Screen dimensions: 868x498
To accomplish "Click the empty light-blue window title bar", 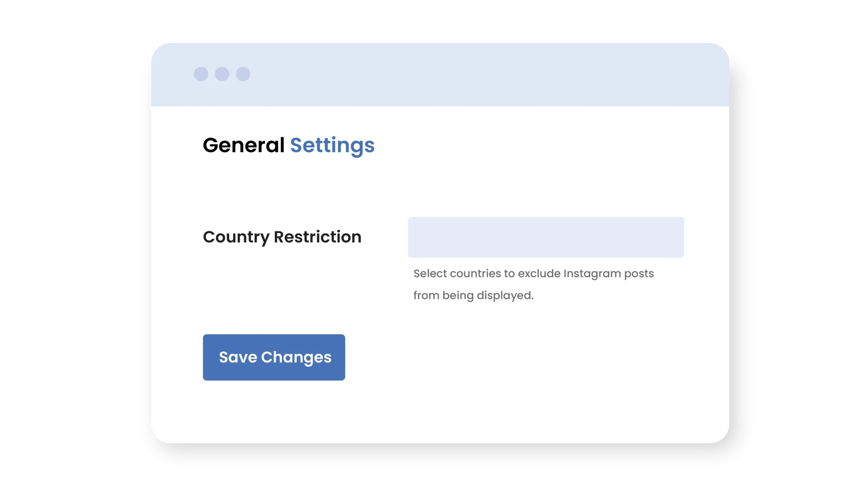I will 479,74.
